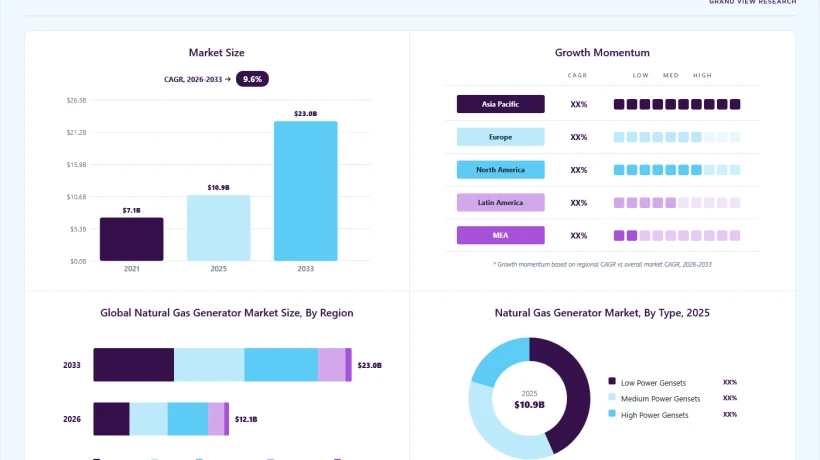Click the 2033 row label in region chart
This screenshot has height=460, width=820.
pyautogui.click(x=72, y=365)
